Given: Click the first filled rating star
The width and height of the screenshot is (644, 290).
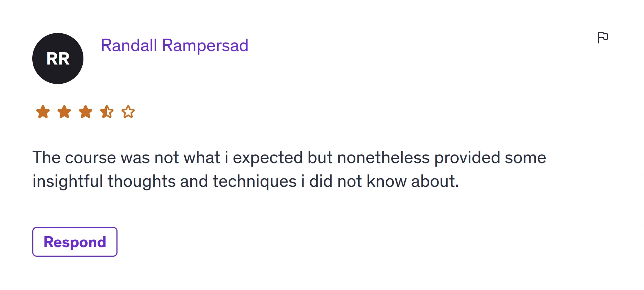Looking at the screenshot, I should pos(43,112).
